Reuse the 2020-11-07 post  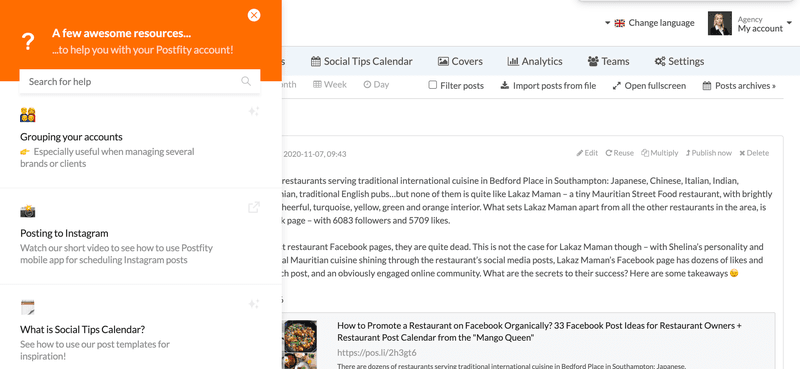pos(619,153)
